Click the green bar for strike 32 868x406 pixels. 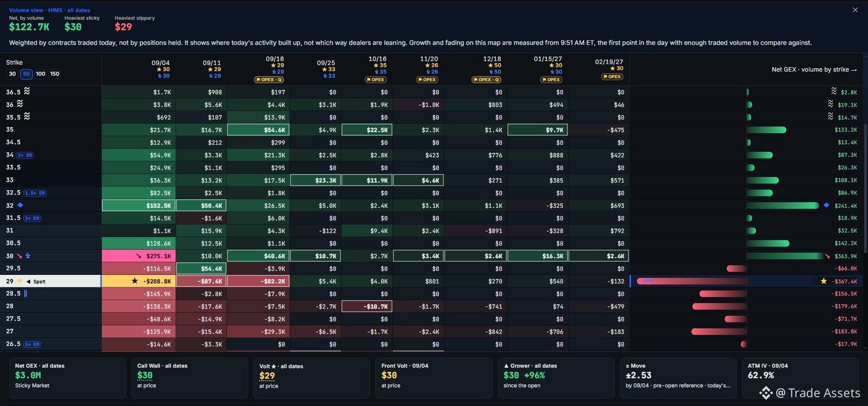(x=783, y=206)
